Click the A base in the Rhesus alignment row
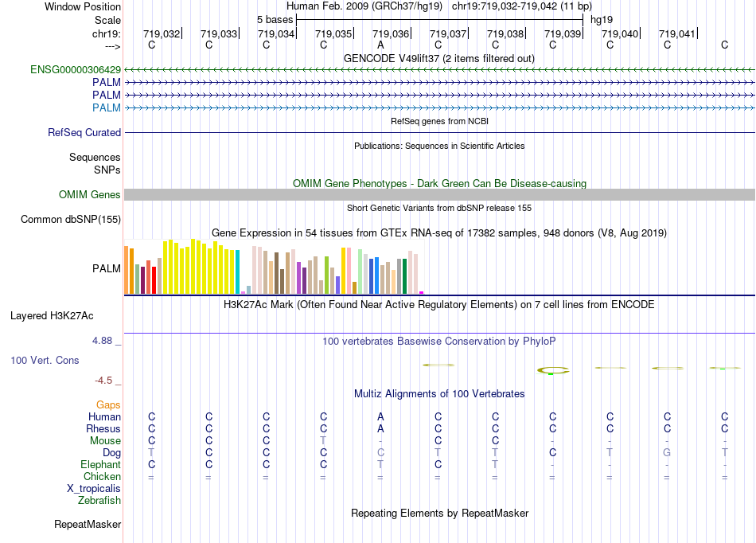The width and height of the screenshot is (756, 543). (x=380, y=428)
